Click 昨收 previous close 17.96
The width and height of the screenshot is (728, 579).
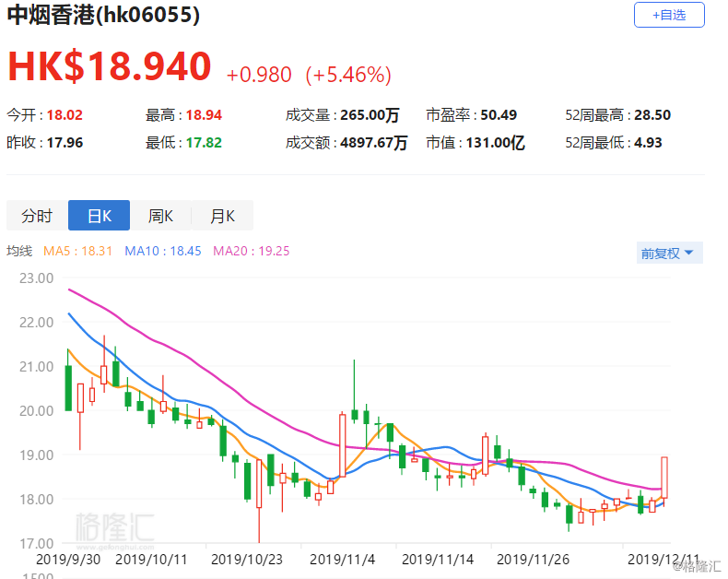coord(65,143)
